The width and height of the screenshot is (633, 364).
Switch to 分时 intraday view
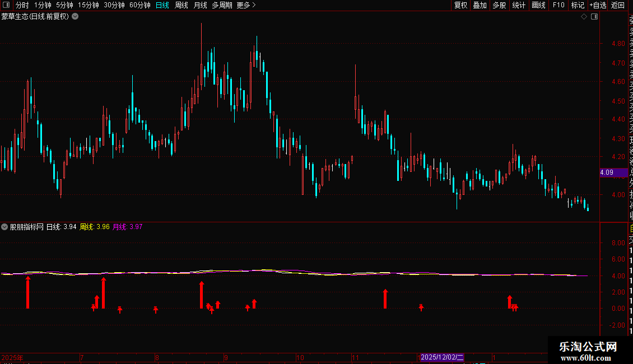[22, 5]
